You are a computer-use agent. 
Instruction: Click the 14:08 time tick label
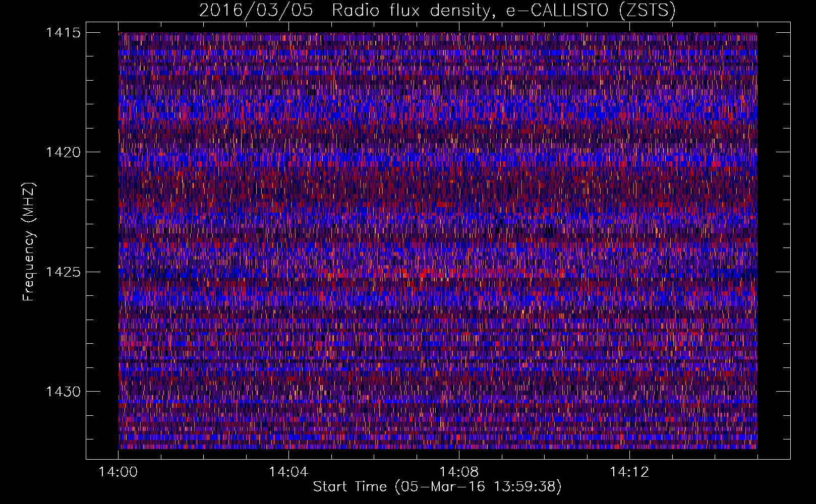[x=459, y=472]
